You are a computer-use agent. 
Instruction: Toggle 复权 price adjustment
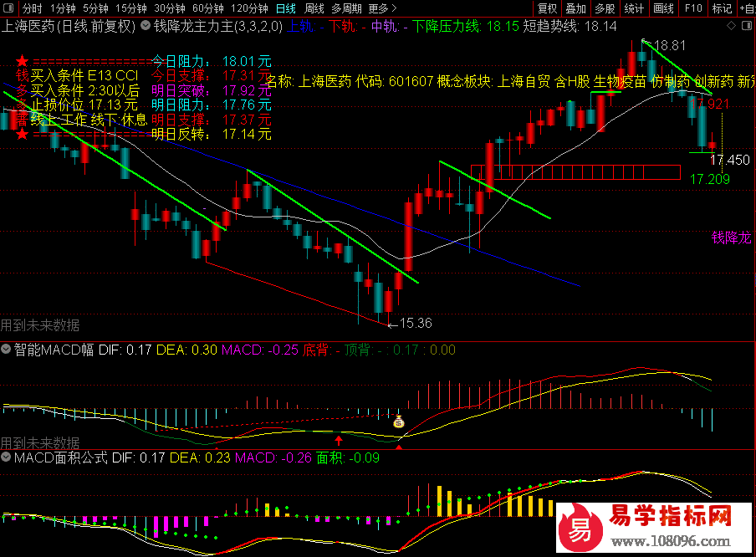click(x=547, y=8)
